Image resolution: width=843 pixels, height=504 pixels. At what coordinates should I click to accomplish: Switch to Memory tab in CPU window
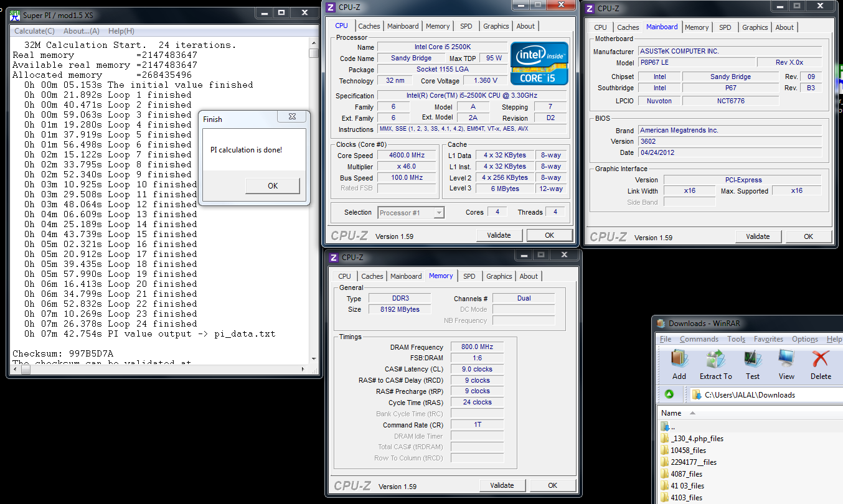click(438, 26)
